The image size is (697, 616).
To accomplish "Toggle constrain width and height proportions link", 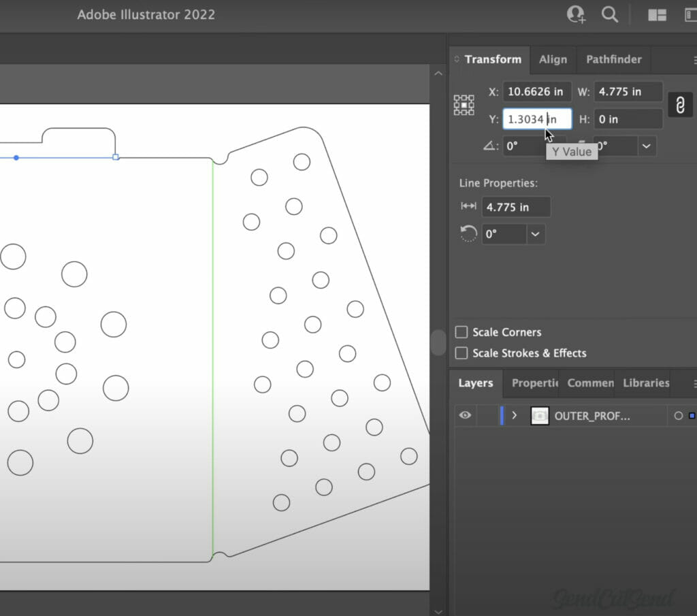I will point(680,105).
